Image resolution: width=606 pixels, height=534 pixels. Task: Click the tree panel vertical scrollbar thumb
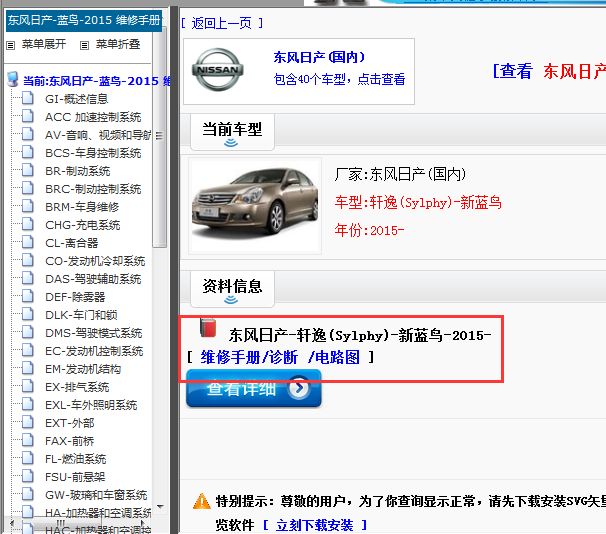tap(159, 137)
